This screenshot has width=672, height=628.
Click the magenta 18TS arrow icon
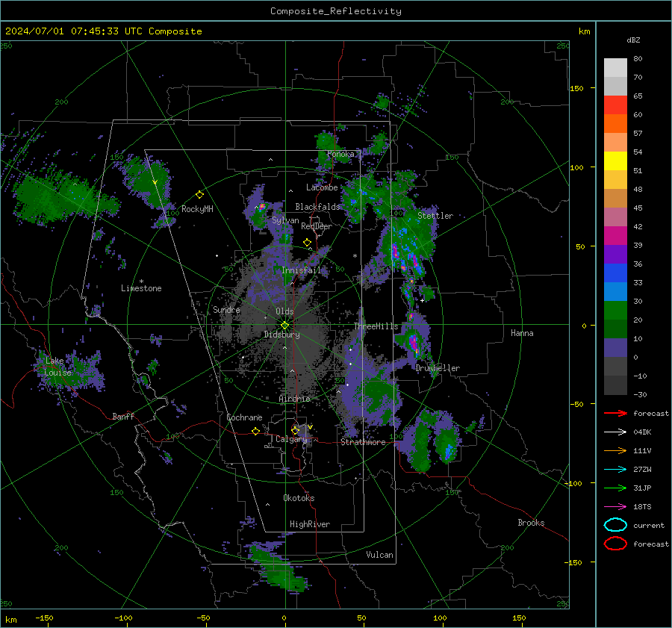[615, 507]
